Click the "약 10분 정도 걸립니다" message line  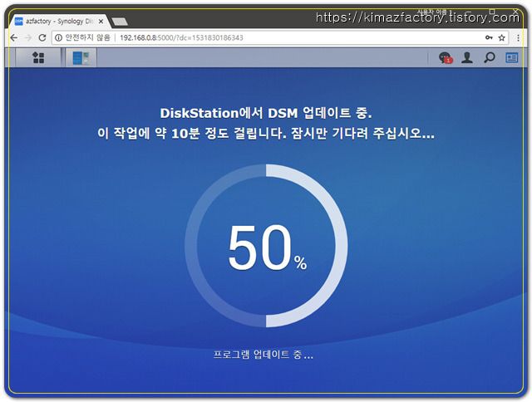pyautogui.click(x=266, y=133)
